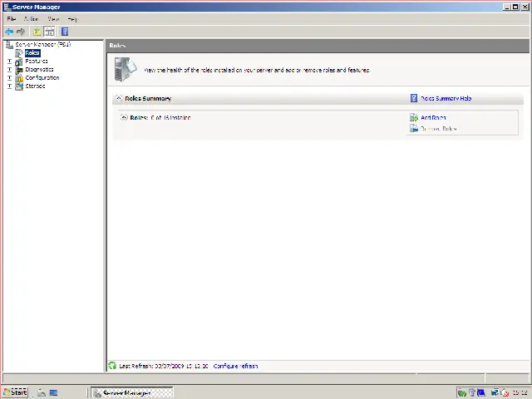Select the Diagnostics tree item label
The height and width of the screenshot is (399, 532).
39,70
